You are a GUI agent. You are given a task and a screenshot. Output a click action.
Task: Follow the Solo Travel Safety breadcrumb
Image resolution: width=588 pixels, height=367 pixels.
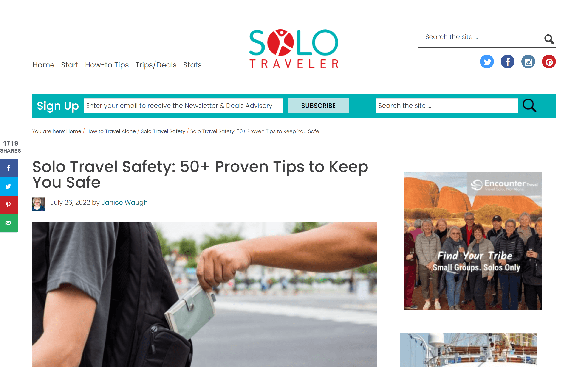pyautogui.click(x=163, y=131)
